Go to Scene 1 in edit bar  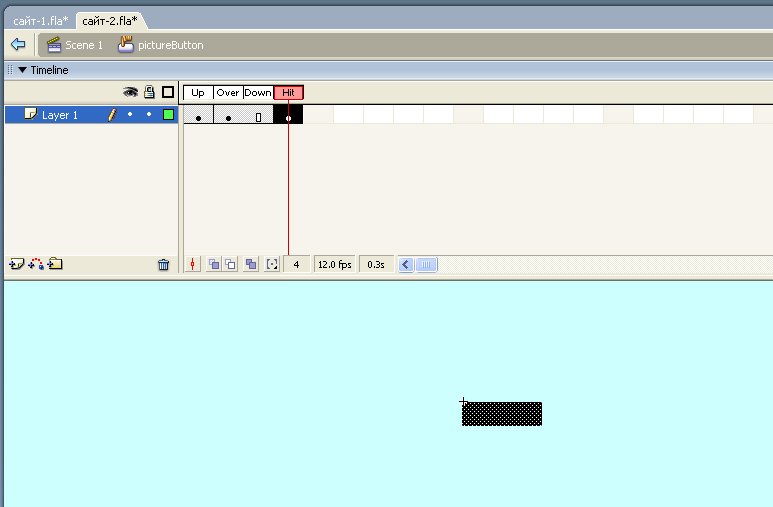pyautogui.click(x=74, y=45)
